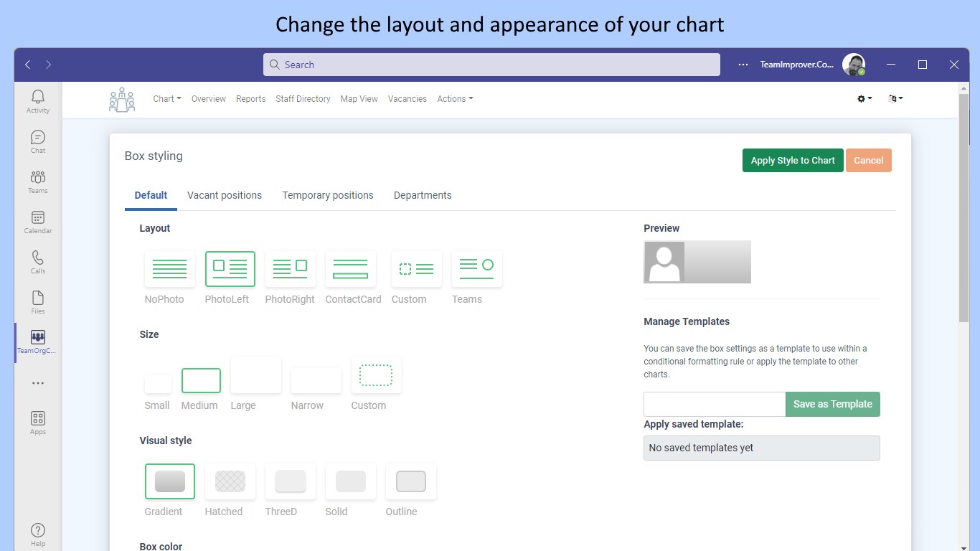Show more apps via sidebar ellipsis
980x551 pixels.
click(38, 383)
